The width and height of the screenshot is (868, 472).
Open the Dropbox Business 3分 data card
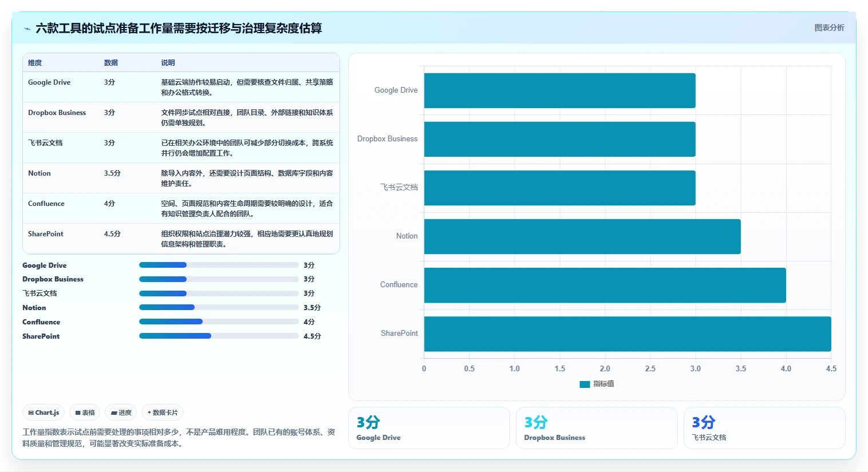(x=597, y=428)
